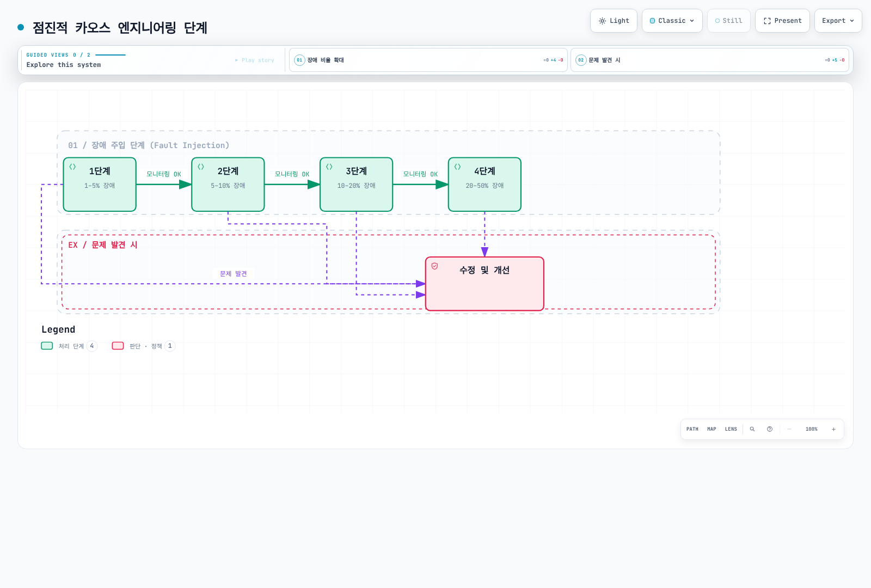Click the 처리 단계 count badge 4

[92, 346]
